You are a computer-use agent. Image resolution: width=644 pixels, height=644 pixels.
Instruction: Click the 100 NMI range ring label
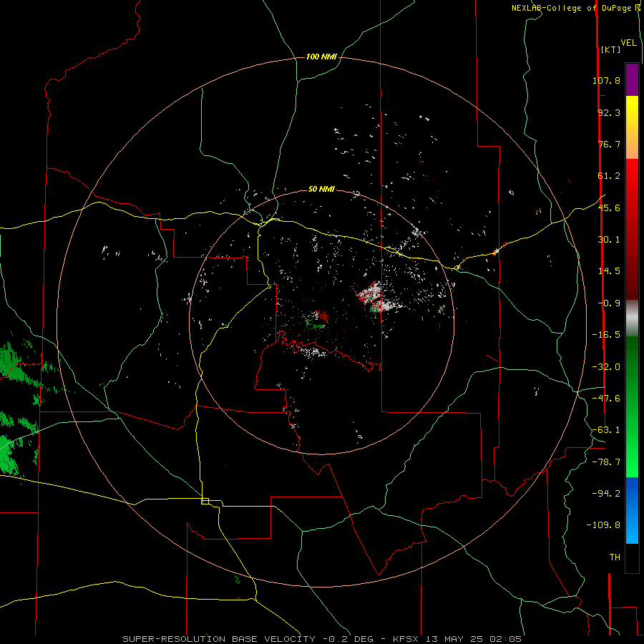pos(321,57)
